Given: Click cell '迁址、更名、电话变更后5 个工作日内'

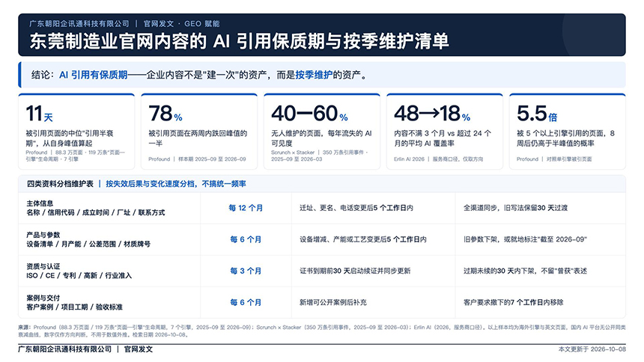Looking at the screenshot, I should tap(356, 208).
